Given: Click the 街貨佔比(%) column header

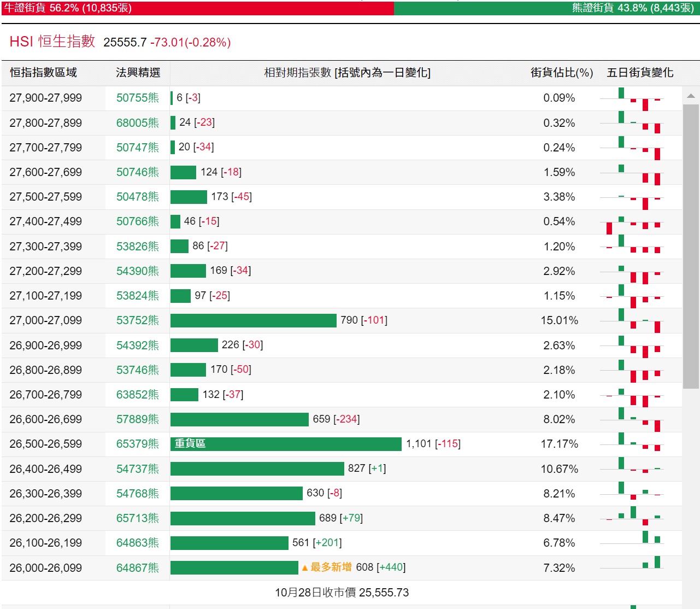Looking at the screenshot, I should click(x=561, y=73).
